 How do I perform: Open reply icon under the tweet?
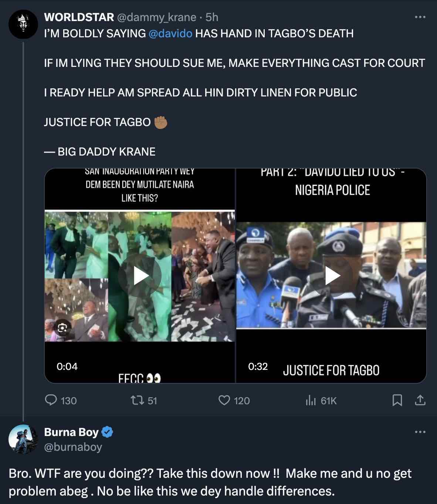[x=51, y=400]
